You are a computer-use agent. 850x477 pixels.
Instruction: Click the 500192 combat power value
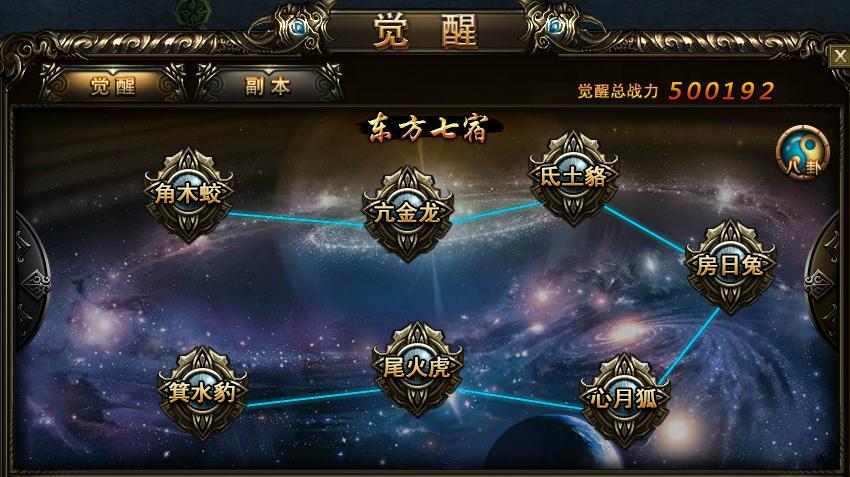[x=722, y=91]
